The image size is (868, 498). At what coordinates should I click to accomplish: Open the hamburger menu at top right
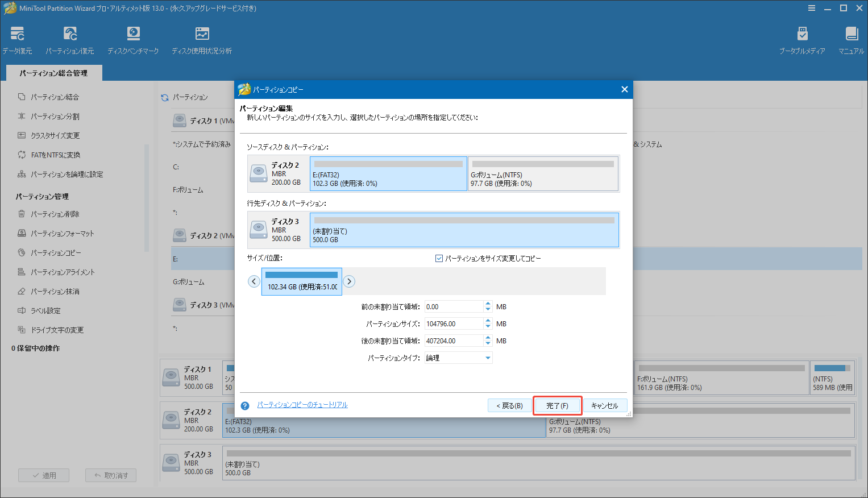pyautogui.click(x=812, y=8)
